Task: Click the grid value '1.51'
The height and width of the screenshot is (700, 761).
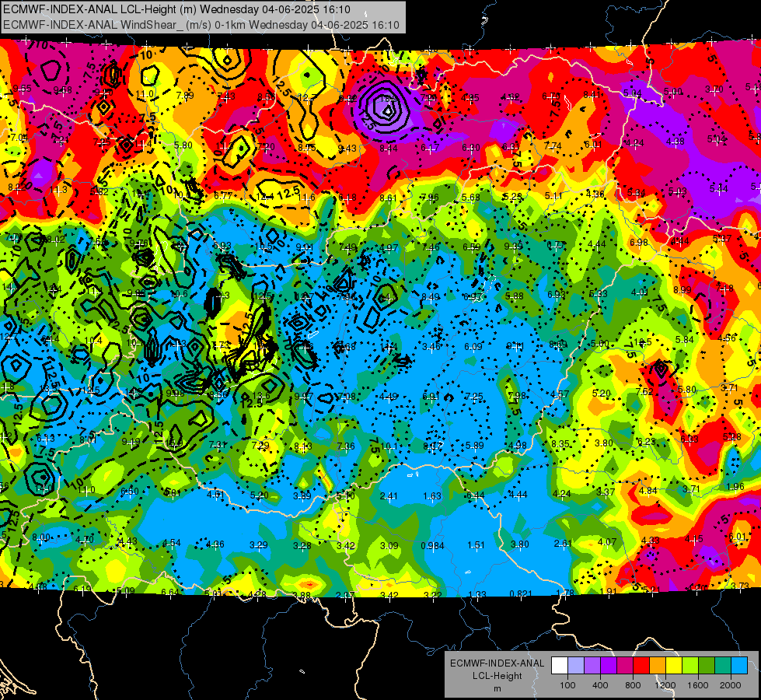Action: point(476,545)
